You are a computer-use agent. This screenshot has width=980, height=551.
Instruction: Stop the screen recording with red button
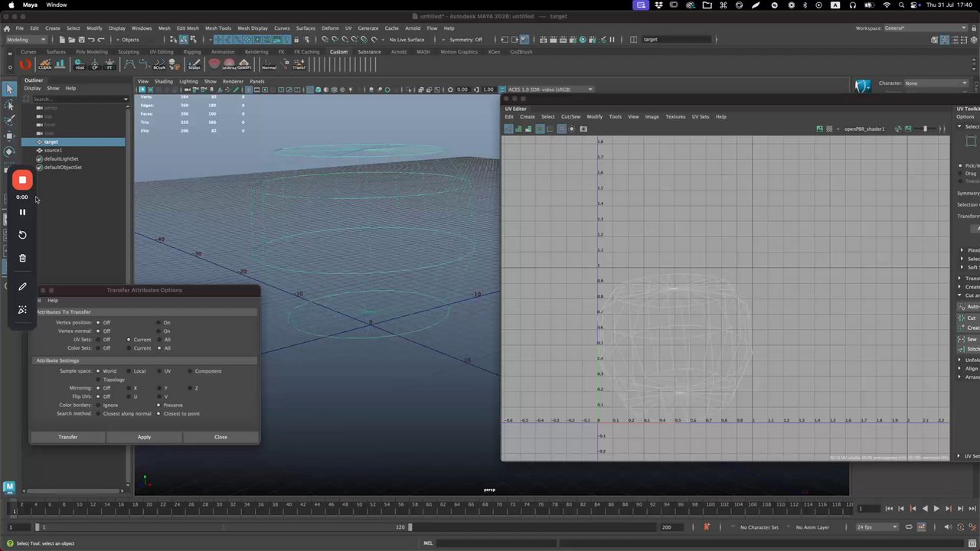pos(22,181)
